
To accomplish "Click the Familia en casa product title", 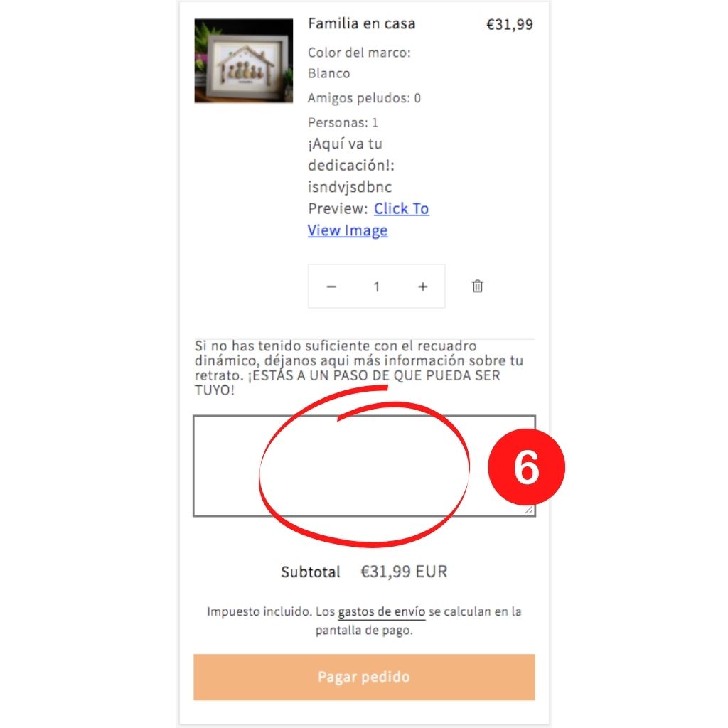I will [362, 23].
